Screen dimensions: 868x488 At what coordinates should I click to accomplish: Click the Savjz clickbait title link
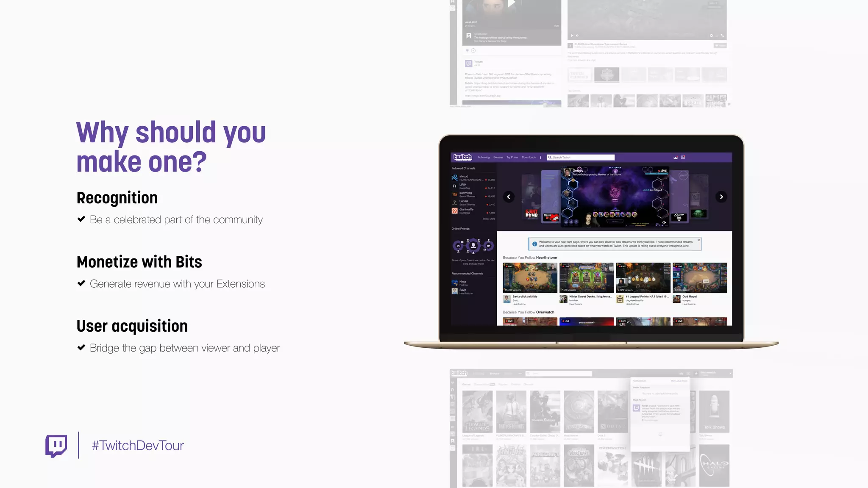click(525, 297)
